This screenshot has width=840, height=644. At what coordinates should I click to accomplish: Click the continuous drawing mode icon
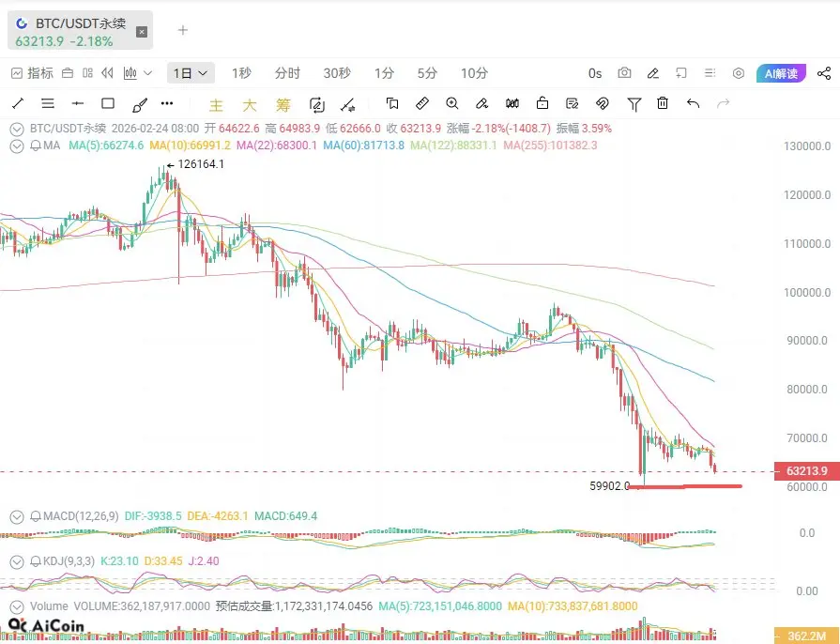tap(317, 104)
